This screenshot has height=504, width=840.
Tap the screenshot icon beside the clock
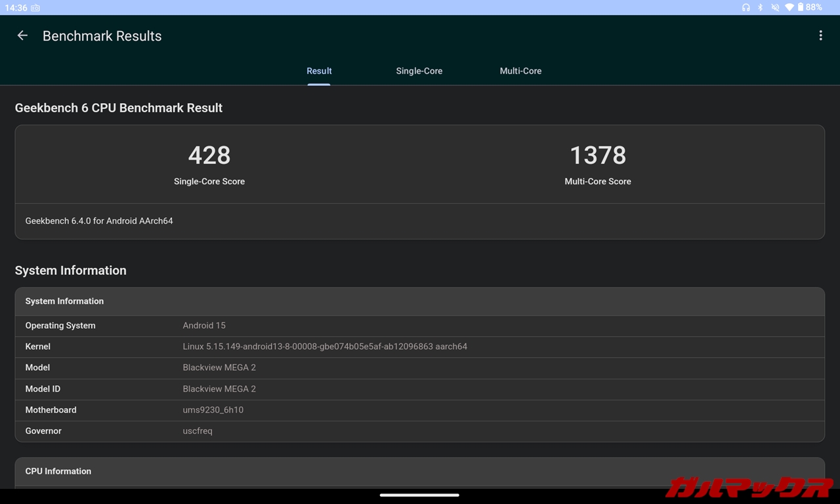click(x=35, y=8)
